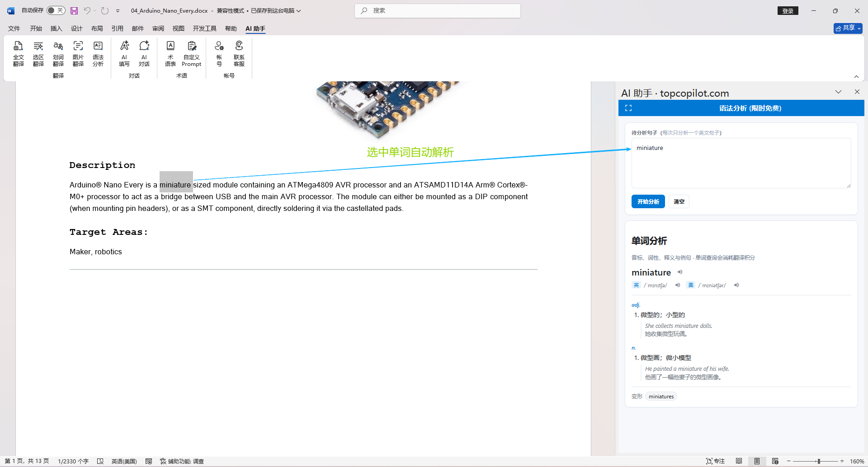This screenshot has width=868, height=467.
Task: Click the 自定义 Prompt icon
Action: (192, 53)
